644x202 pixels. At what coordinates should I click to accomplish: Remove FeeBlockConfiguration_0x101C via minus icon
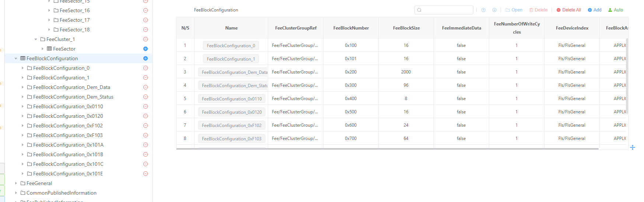(x=146, y=164)
